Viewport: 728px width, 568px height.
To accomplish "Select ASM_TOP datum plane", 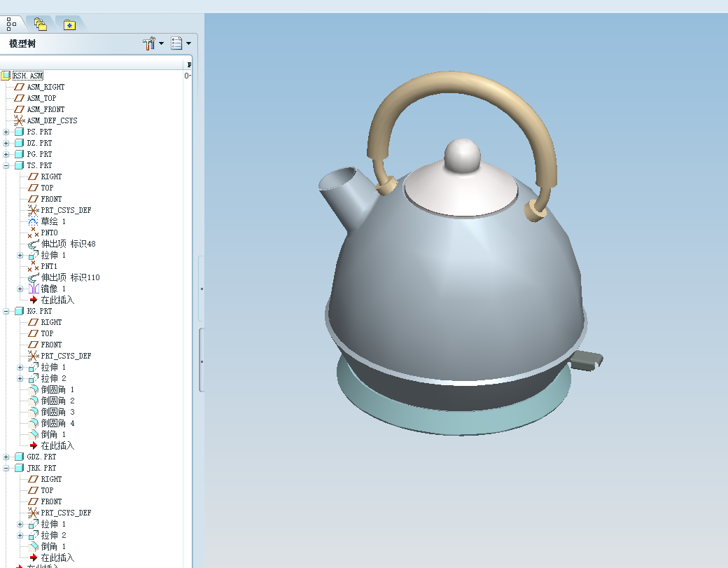I will (41, 98).
